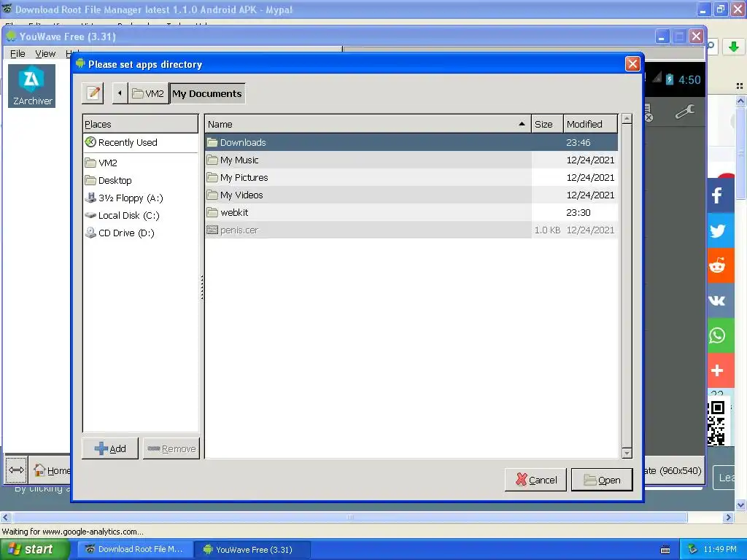This screenshot has height=560, width=747.
Task: Click the .cer file row, 1.0 KB
Action: [x=411, y=230]
